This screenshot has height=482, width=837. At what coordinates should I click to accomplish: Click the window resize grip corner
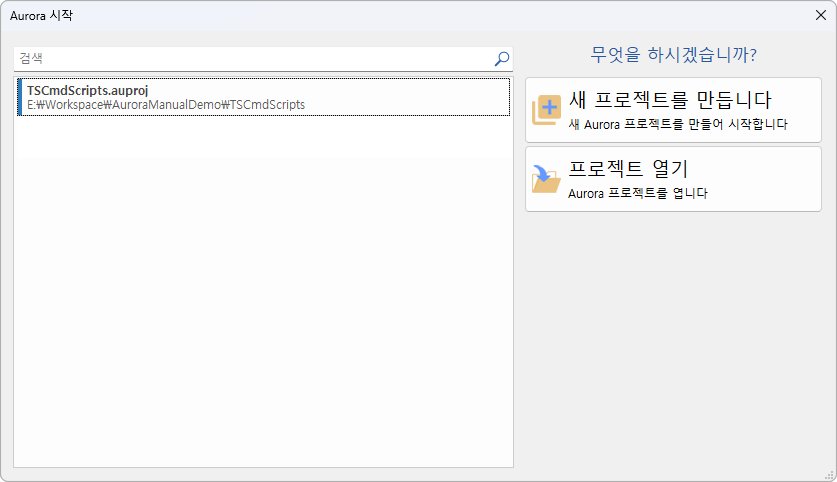click(830, 475)
